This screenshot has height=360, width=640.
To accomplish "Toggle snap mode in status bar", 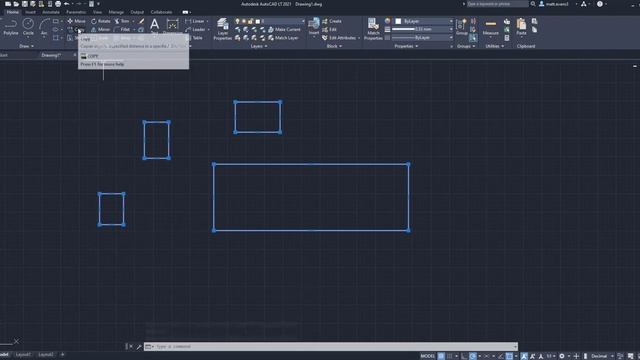I will [450, 356].
